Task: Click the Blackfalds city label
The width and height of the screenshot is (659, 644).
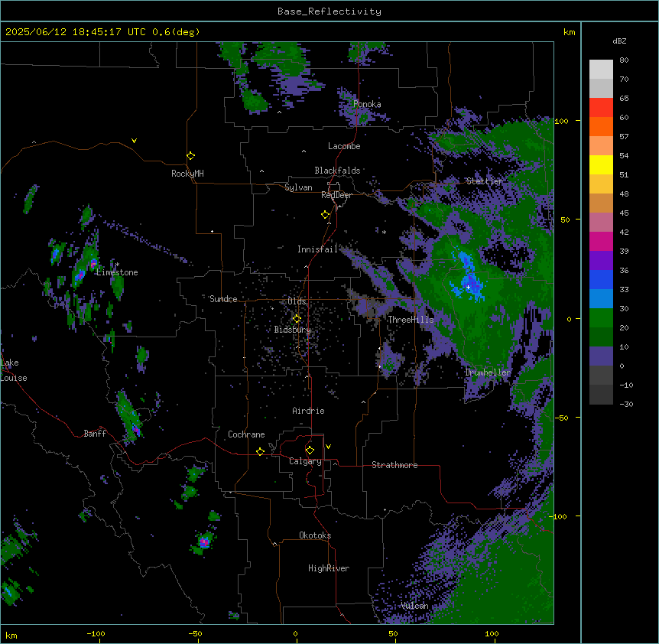Action: coord(337,171)
